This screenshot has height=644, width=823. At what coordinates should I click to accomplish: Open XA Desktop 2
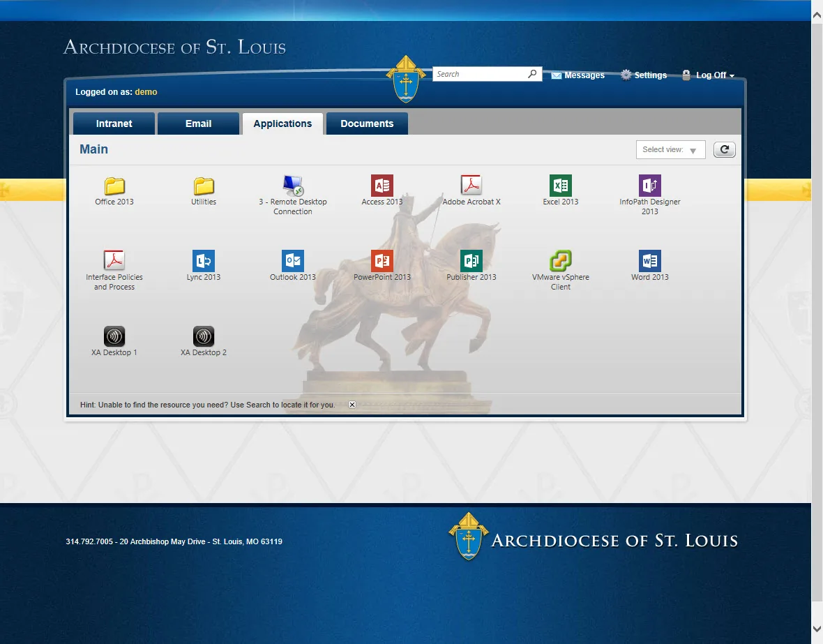204,341
